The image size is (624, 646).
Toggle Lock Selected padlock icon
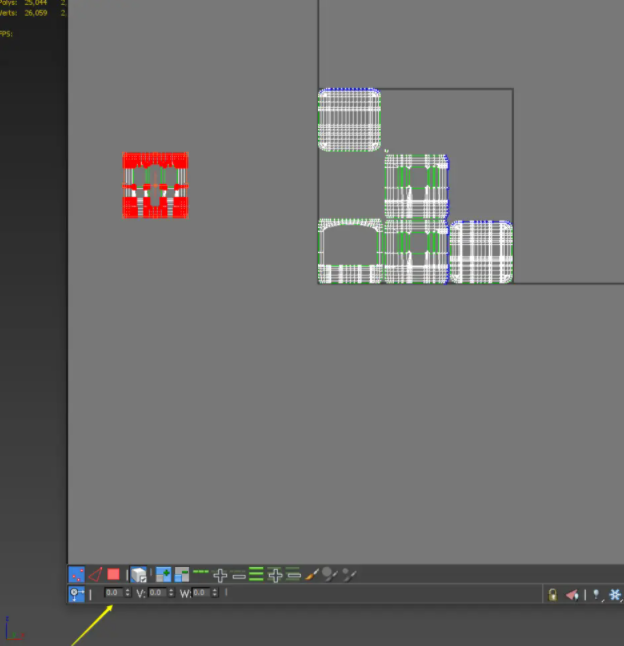click(552, 595)
